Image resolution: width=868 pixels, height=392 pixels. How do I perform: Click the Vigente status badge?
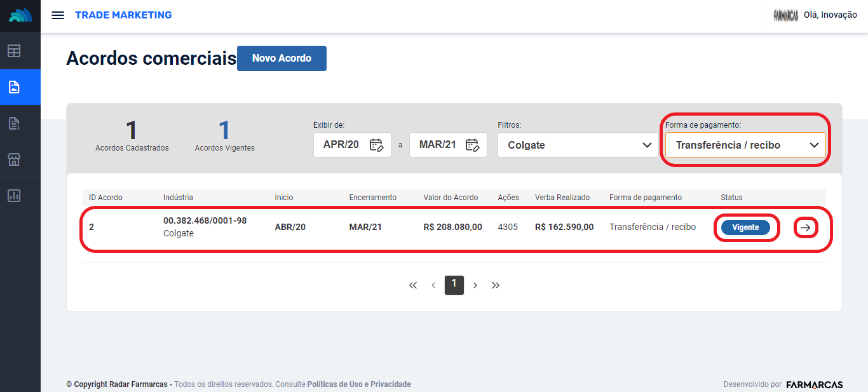click(745, 227)
